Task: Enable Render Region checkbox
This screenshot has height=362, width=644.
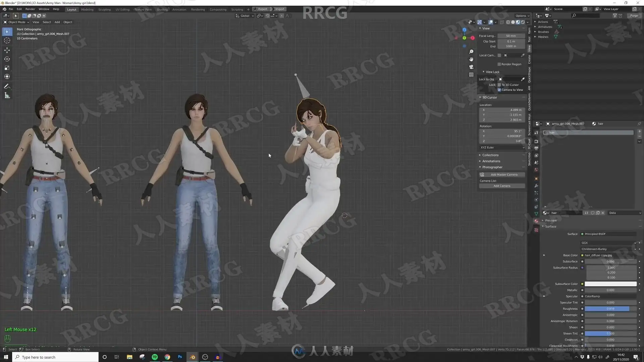Action: (x=499, y=64)
